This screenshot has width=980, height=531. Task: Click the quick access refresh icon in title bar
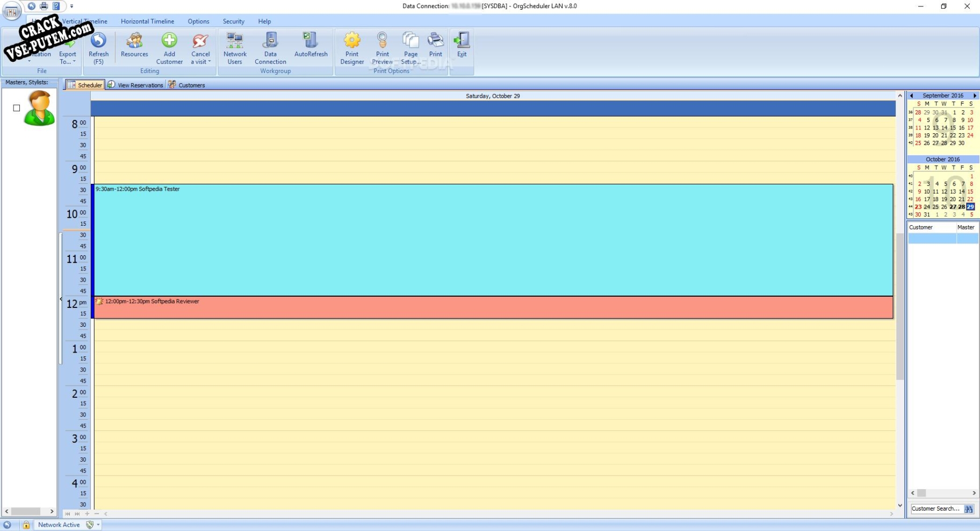tap(32, 6)
